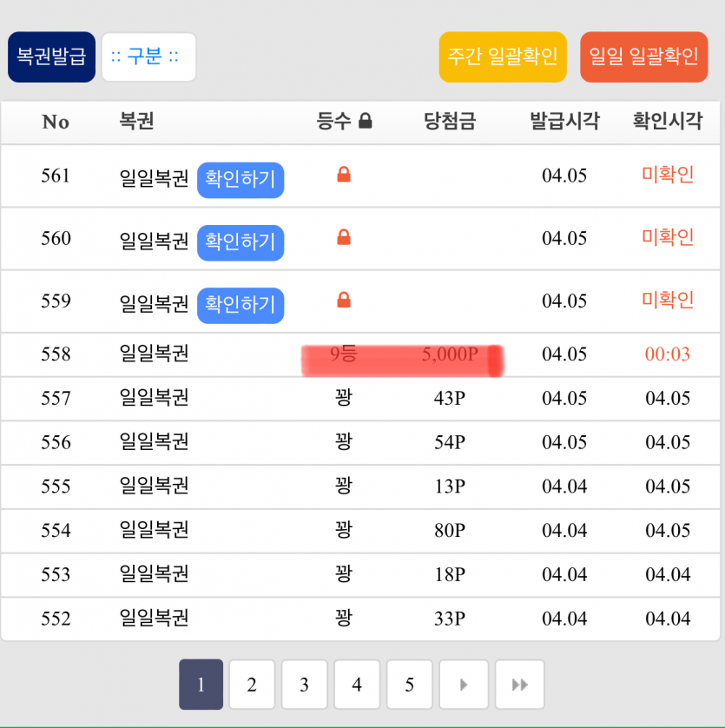Image resolution: width=725 pixels, height=728 pixels.
Task: Click ticket number 558
Action: click(x=56, y=354)
